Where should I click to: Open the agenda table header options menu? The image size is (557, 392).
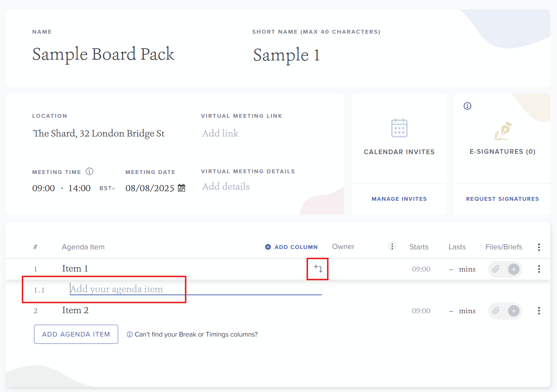[539, 247]
